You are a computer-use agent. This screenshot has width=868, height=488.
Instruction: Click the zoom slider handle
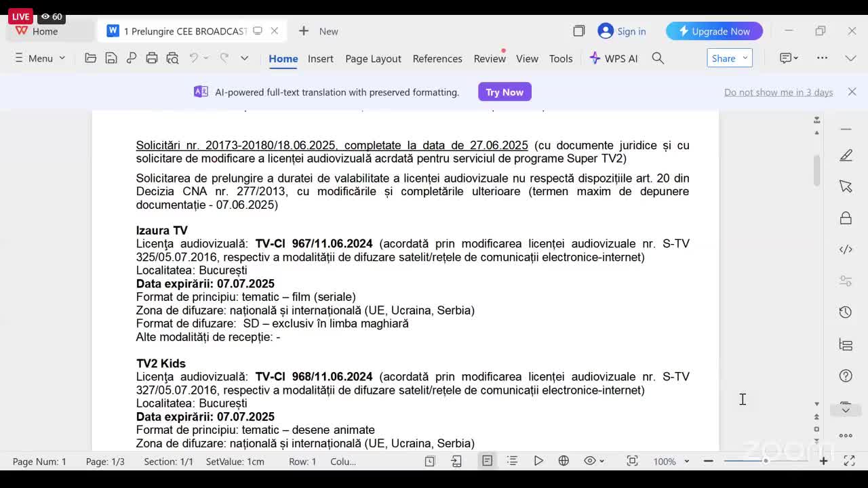[766, 461]
